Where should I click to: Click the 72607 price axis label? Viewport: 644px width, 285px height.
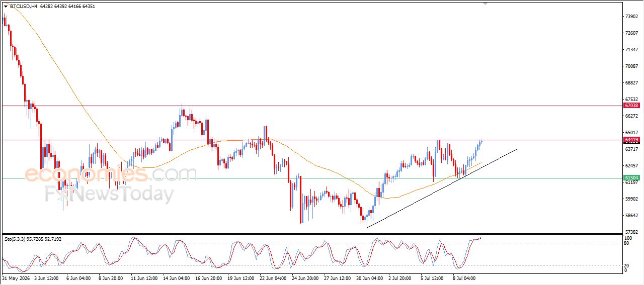tap(631, 33)
